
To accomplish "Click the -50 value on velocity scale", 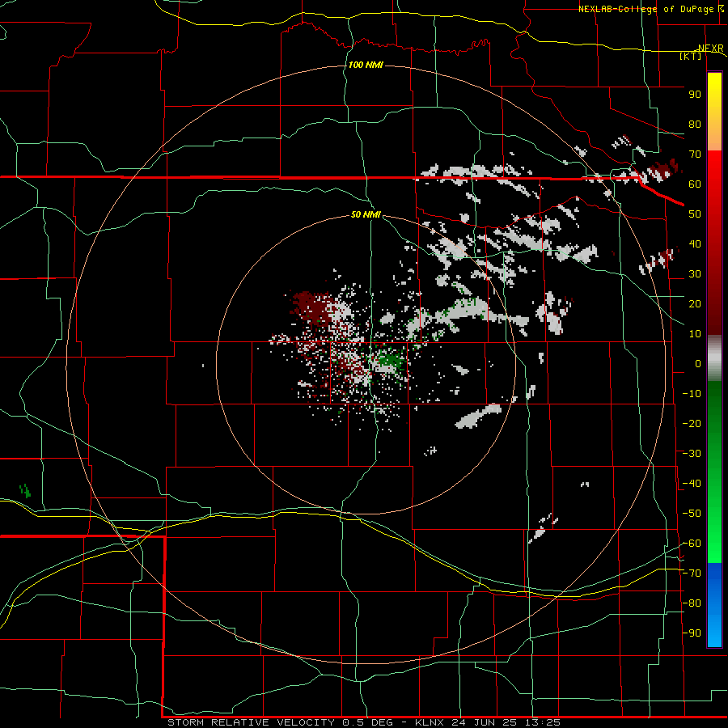I will pyautogui.click(x=692, y=514).
